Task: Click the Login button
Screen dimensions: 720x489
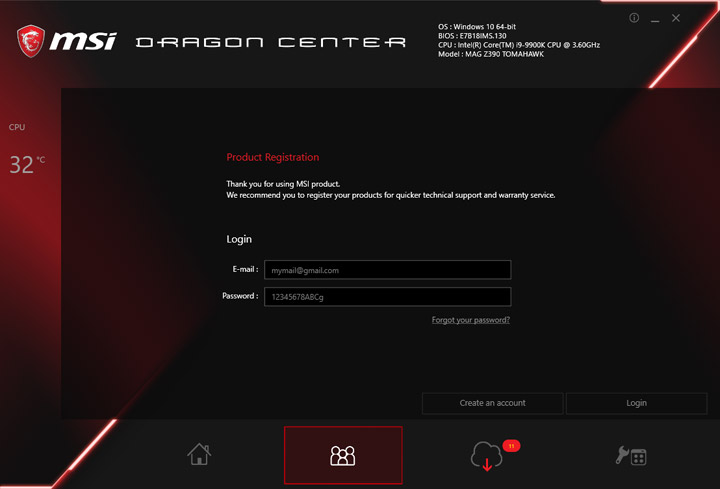Action: 636,403
